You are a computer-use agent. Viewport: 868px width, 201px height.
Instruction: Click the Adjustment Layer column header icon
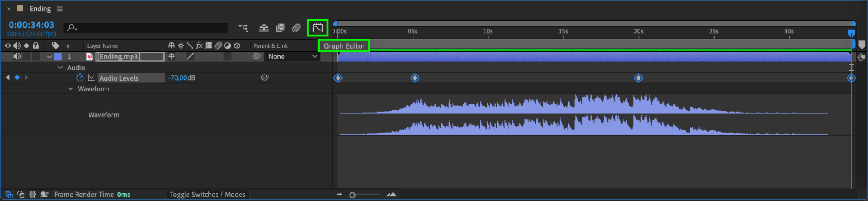click(228, 45)
